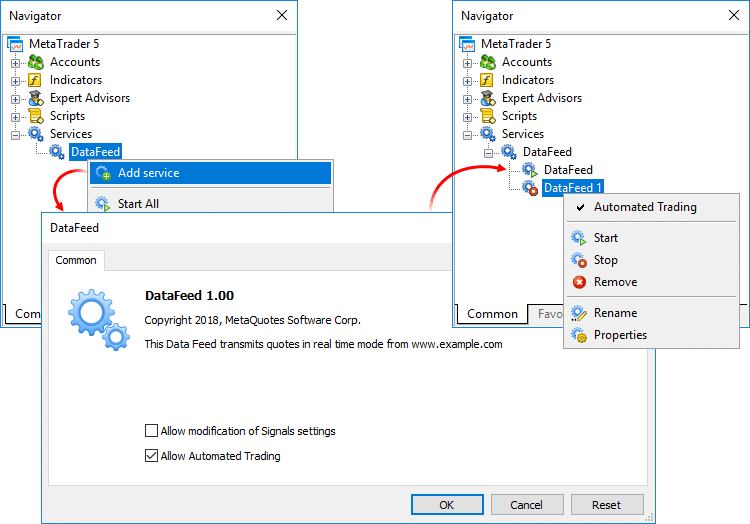Expand Scripts node in right Navigator
Image resolution: width=750 pixels, height=524 pixels.
tap(467, 117)
